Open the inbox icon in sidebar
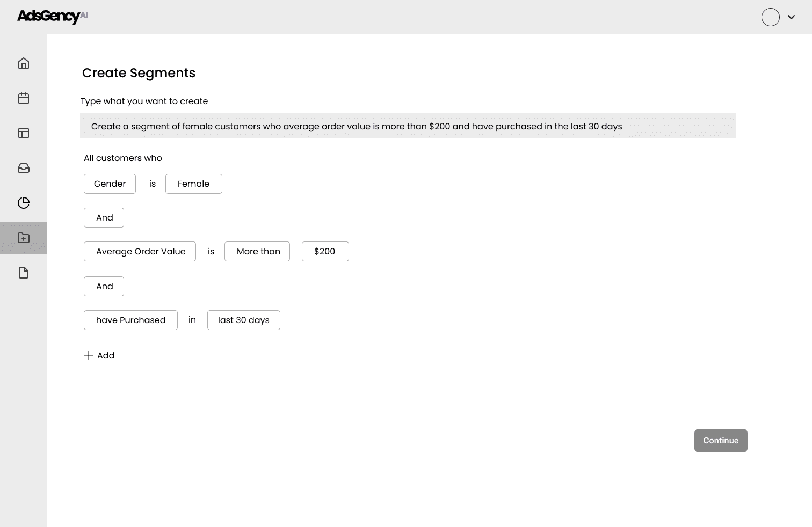The width and height of the screenshot is (812, 527). tap(24, 168)
